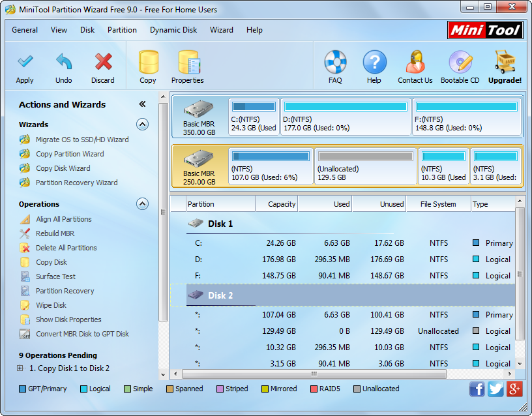This screenshot has width=532, height=416.
Task: Select the 107.0 GB NTFS block on Disk 2
Action: click(271, 167)
